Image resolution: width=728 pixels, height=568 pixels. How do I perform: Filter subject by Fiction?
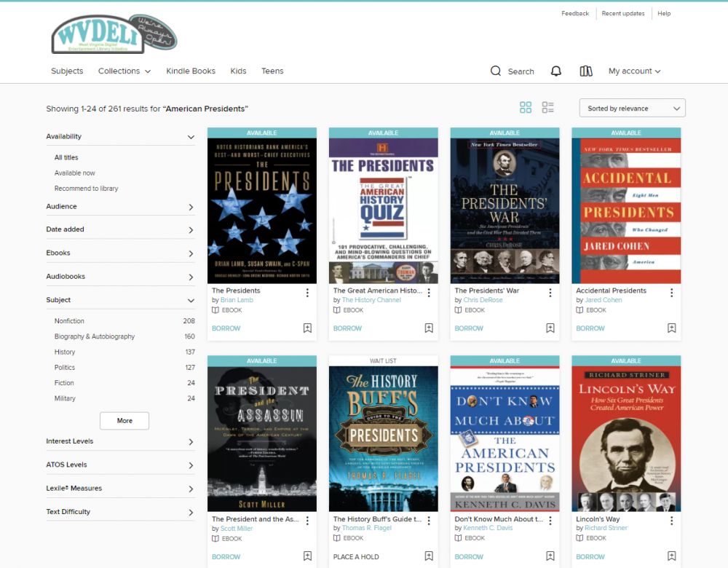(64, 383)
